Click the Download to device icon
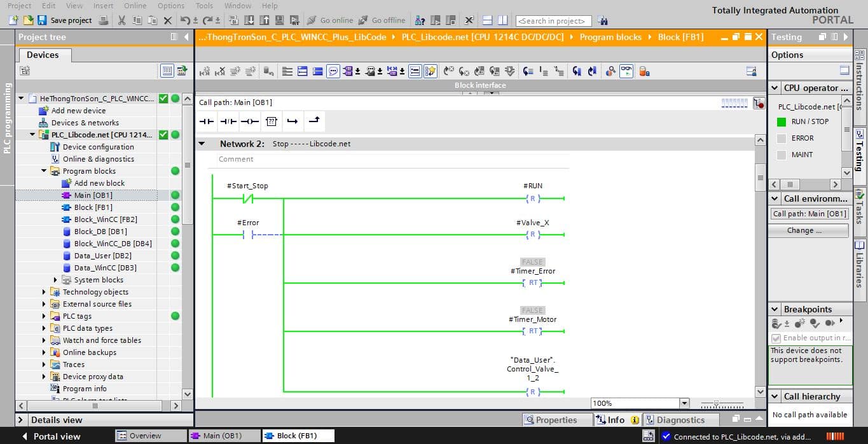Viewport: 868px width, 444px height. 249,20
